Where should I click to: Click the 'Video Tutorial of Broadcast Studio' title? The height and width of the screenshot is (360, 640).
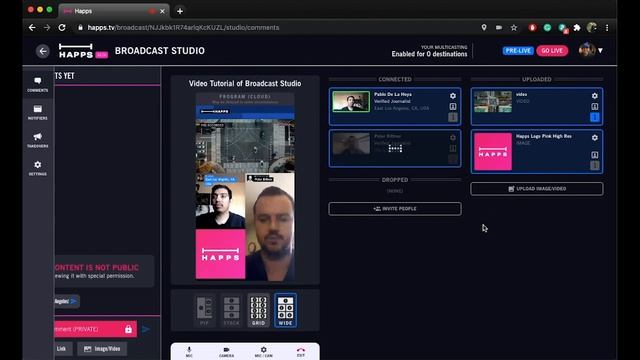[245, 83]
